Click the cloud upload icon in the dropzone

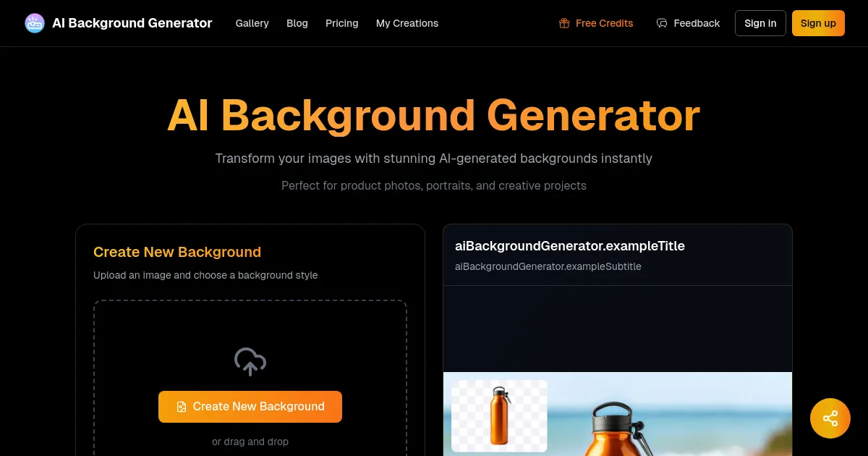point(250,361)
